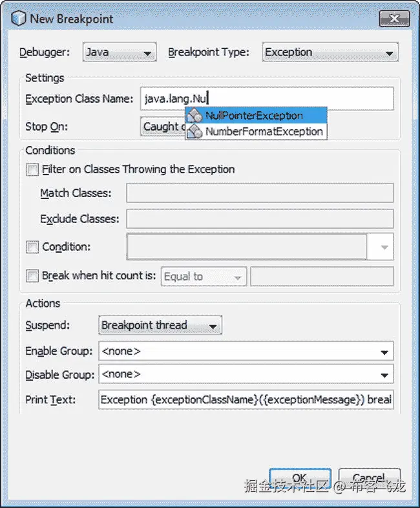Screen dimensions: 420x508
Task: Open the Equal to dropdown
Action: pyautogui.click(x=204, y=277)
